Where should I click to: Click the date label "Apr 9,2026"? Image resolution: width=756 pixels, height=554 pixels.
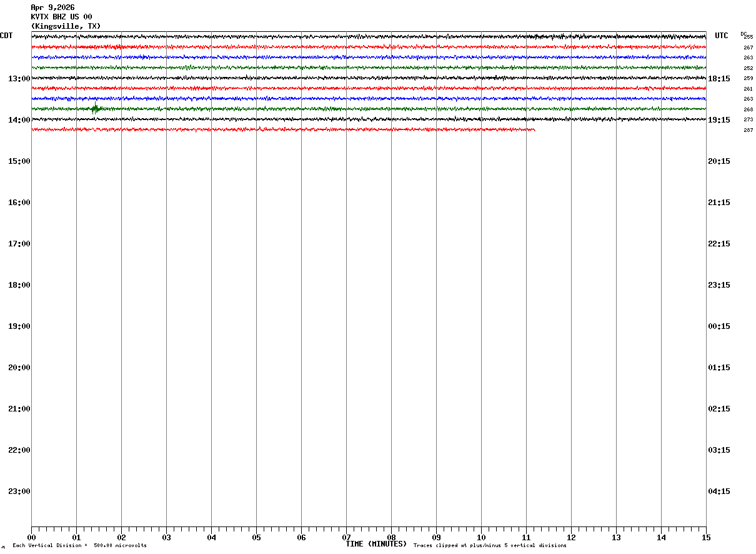tap(52, 8)
